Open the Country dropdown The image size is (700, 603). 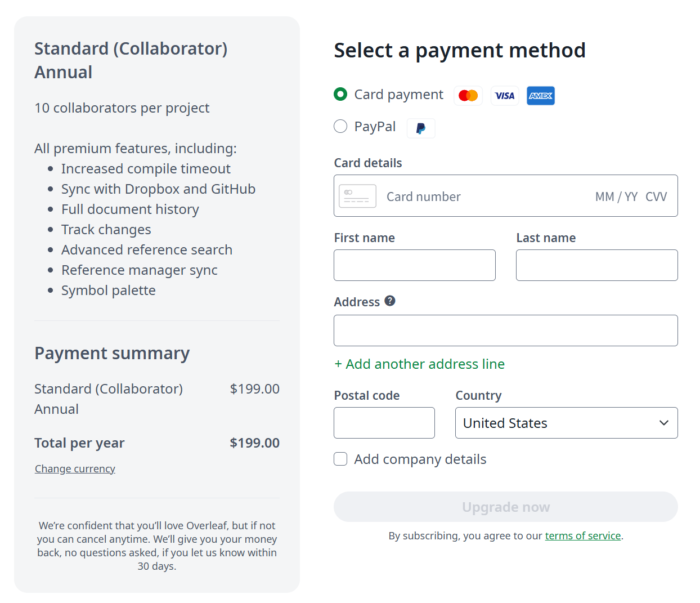tap(566, 423)
